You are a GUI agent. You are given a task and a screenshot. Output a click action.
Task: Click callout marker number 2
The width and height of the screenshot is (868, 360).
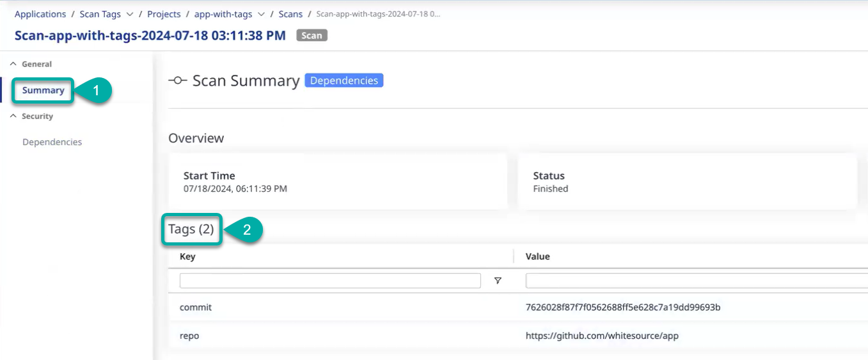pyautogui.click(x=246, y=230)
